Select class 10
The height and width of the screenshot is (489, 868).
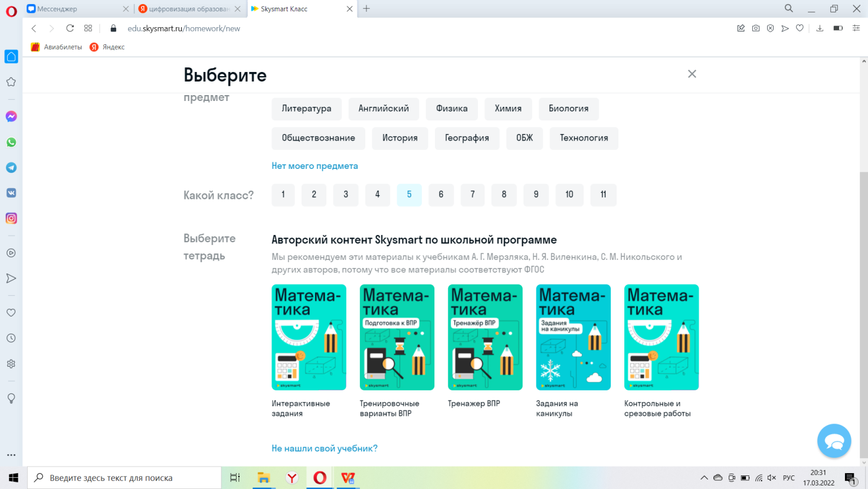click(x=569, y=194)
